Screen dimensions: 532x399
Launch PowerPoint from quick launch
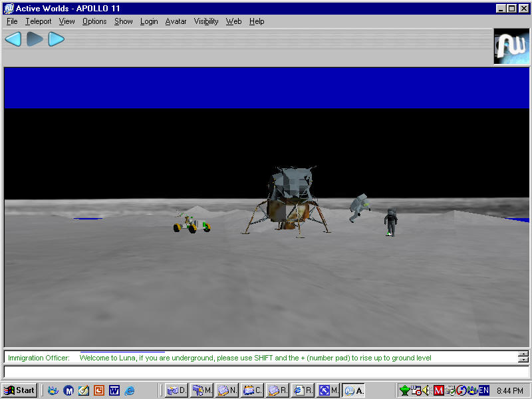(99, 390)
